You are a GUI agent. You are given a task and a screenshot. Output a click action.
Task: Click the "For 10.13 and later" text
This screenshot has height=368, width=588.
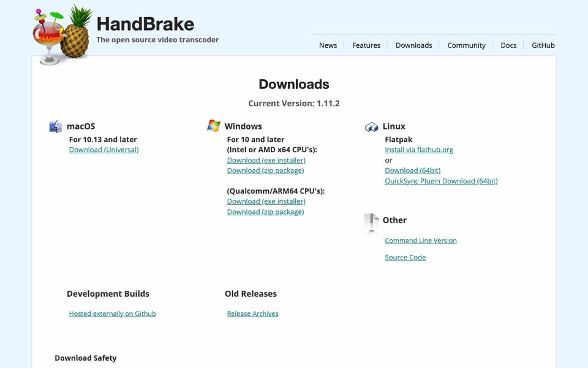tap(103, 139)
